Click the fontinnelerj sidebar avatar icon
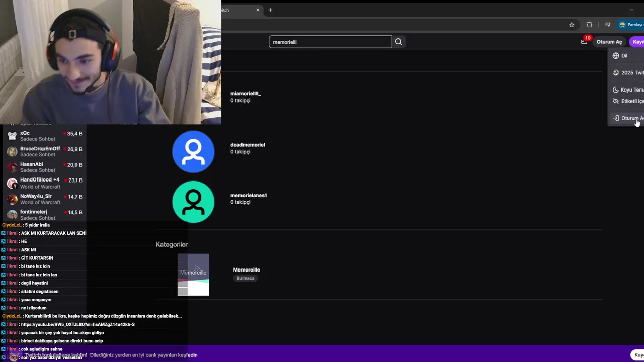644x362 pixels. pyautogui.click(x=12, y=215)
